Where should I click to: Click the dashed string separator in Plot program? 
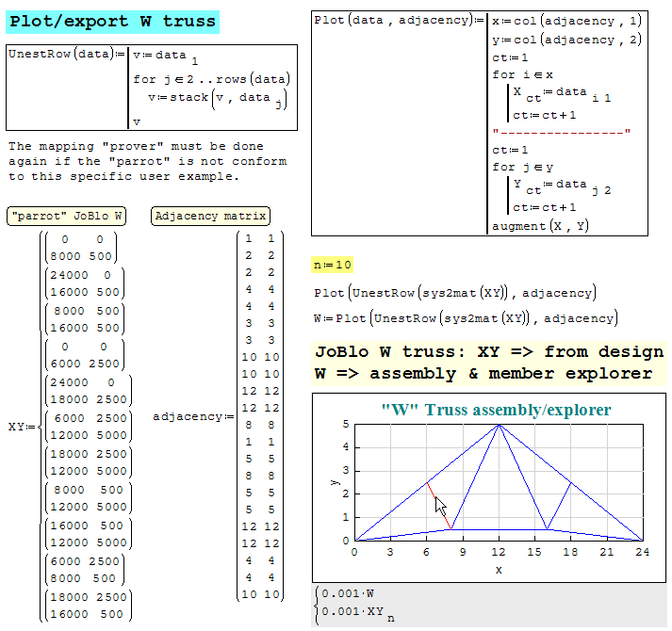pyautogui.click(x=561, y=132)
